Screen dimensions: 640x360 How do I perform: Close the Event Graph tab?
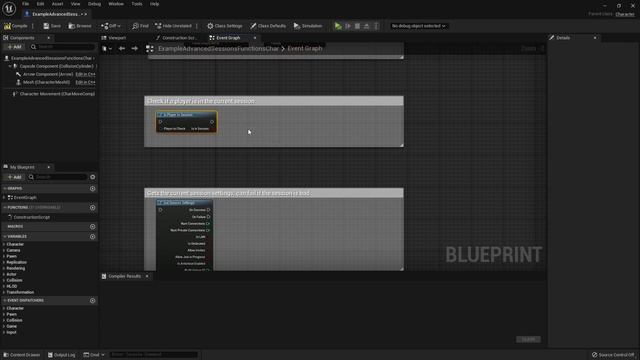pyautogui.click(x=255, y=38)
